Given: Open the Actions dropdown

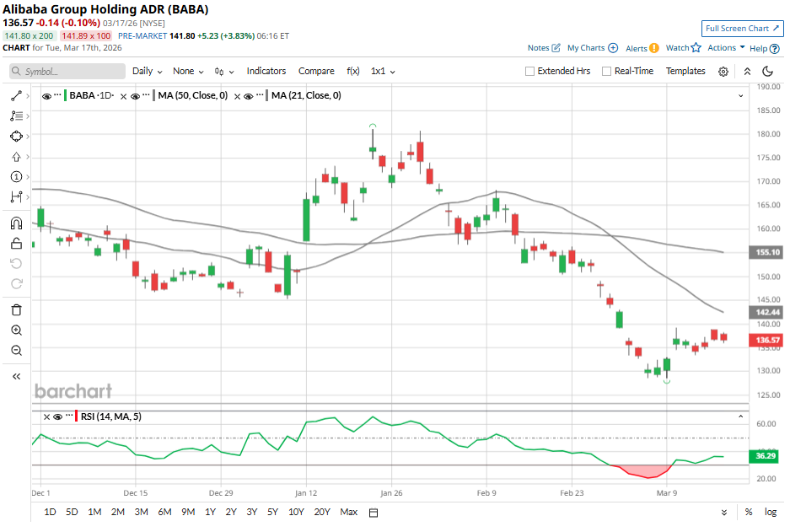Looking at the screenshot, I should coord(726,47).
